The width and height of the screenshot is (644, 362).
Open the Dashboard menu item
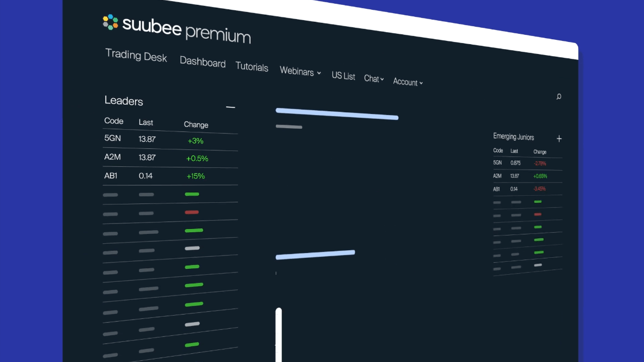pyautogui.click(x=203, y=62)
